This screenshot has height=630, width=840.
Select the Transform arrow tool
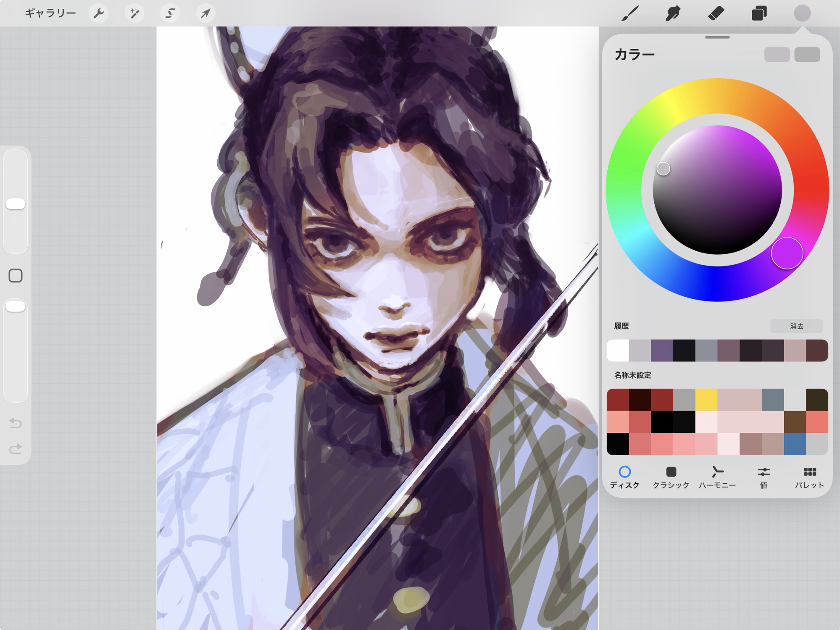(205, 13)
